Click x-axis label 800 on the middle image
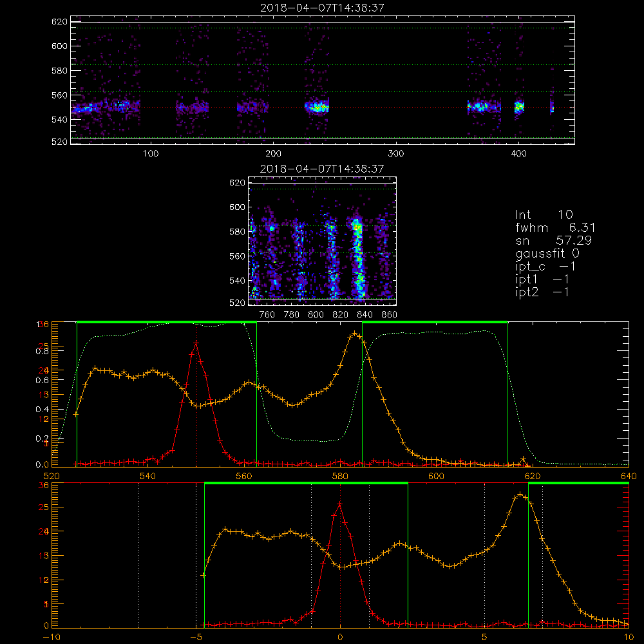Image resolution: width=644 pixels, height=644 pixels. click(x=316, y=315)
